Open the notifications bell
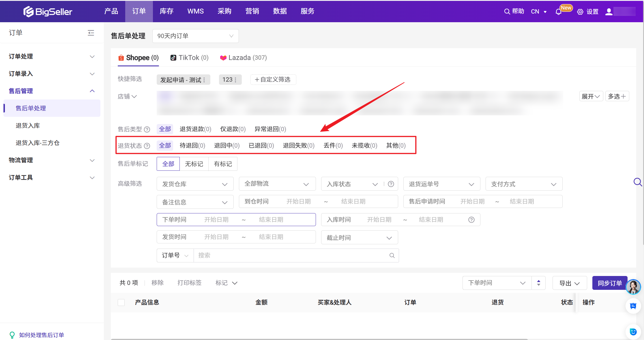The width and height of the screenshot is (644, 340). pos(558,12)
